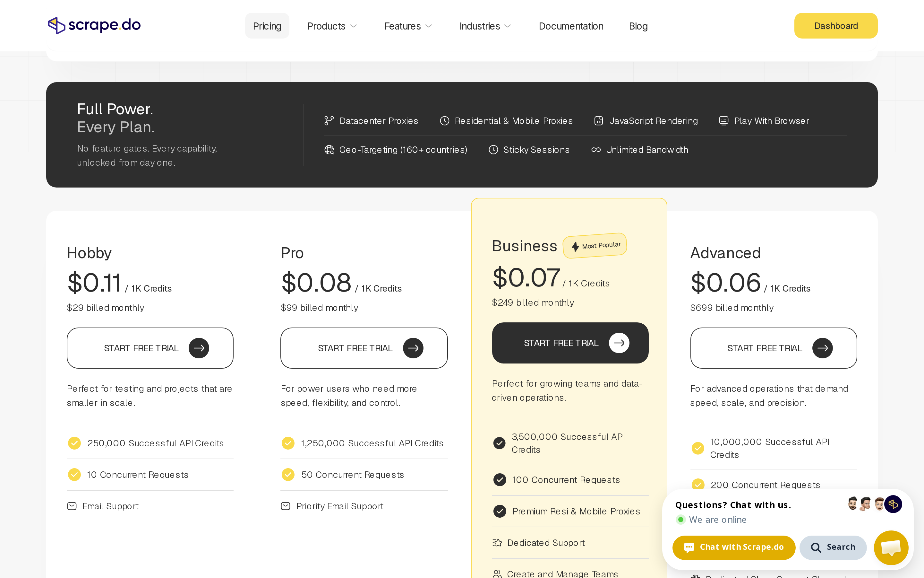Click check icon beside 10,000,000 Successful API Credits
Image resolution: width=924 pixels, height=578 pixels.
pos(698,448)
